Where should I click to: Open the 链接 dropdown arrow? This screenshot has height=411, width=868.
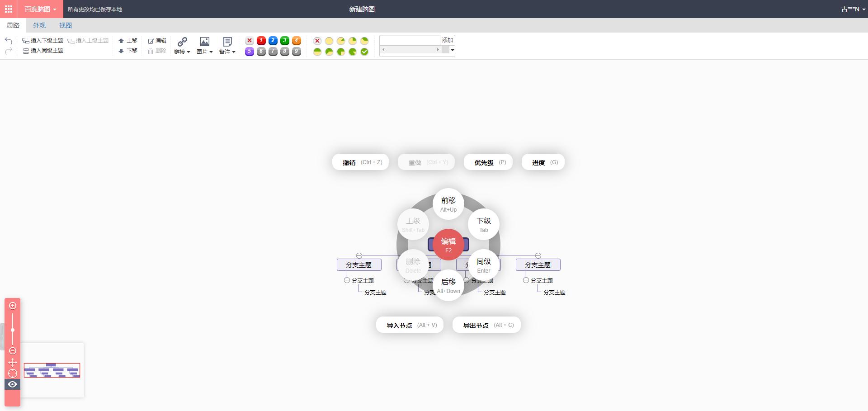(189, 52)
